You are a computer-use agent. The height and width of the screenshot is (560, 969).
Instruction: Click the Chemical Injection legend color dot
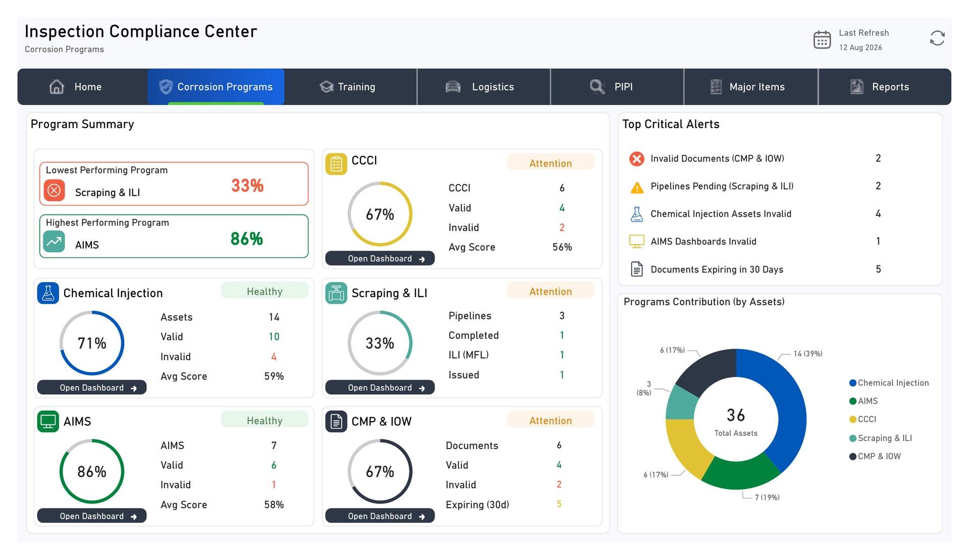853,383
